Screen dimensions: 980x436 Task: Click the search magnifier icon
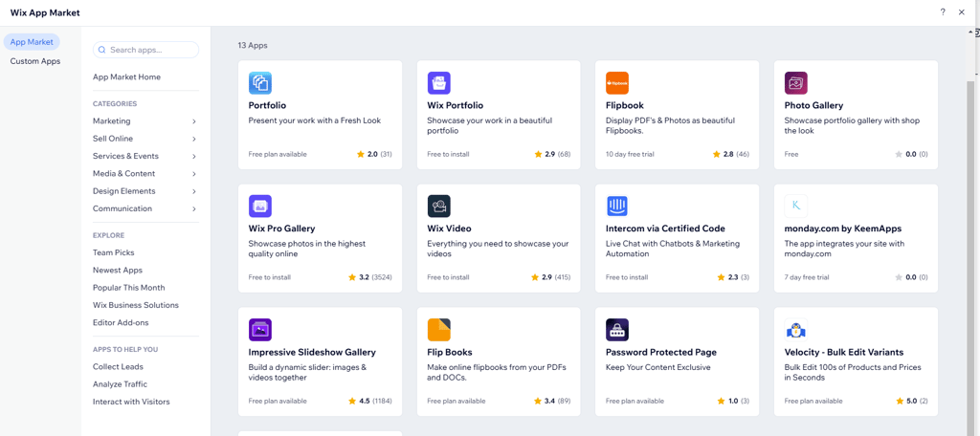point(101,50)
